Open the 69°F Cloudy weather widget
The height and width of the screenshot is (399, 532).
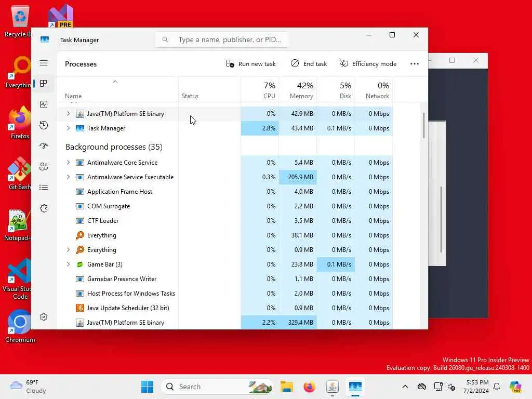[28, 387]
